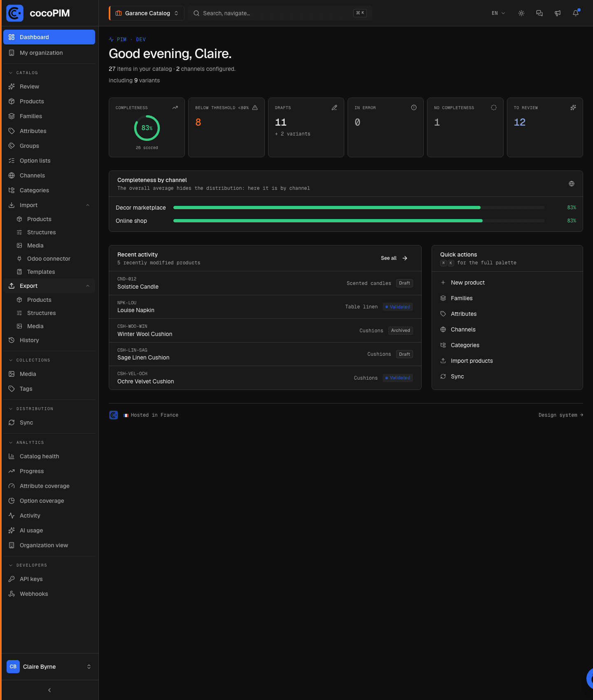Open Attribute coverage in sidebar

(49, 486)
